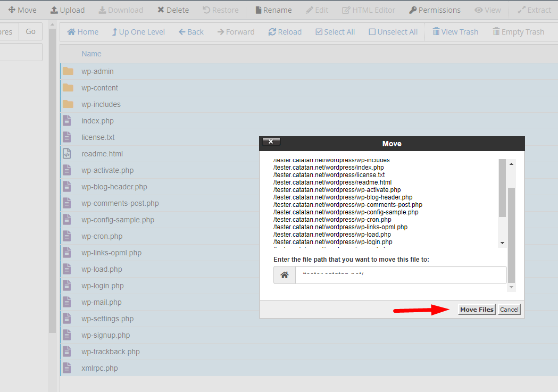
Task: Open the HTML Editor tool
Action: (369, 10)
